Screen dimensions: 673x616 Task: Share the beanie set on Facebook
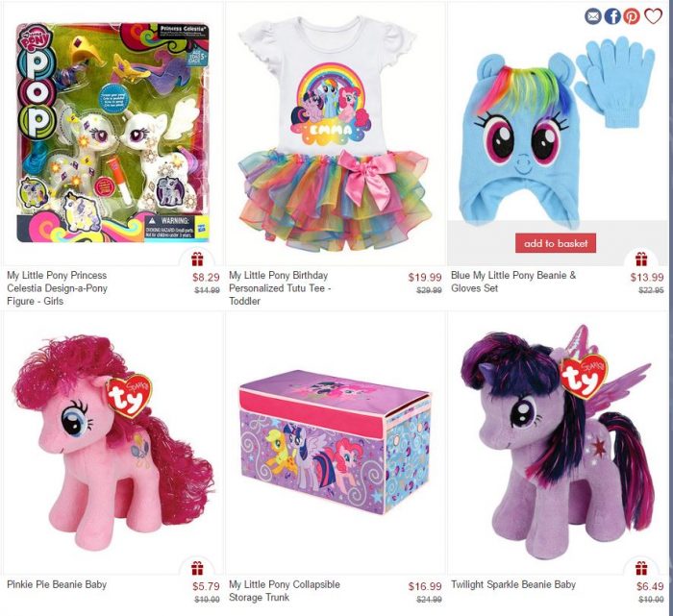612,16
